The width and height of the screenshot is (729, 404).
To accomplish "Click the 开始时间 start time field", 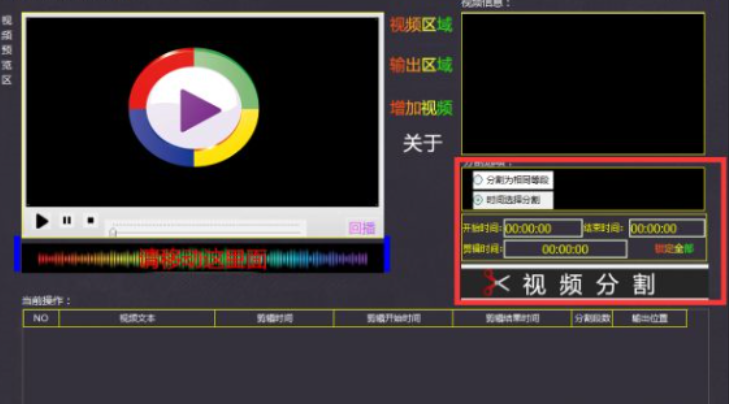I will [542, 228].
